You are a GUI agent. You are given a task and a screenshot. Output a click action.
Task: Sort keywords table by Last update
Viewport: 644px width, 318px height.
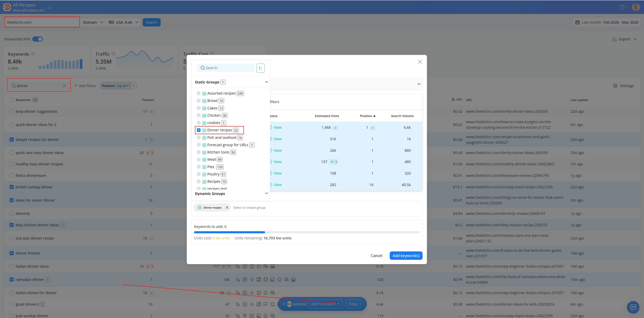click(x=579, y=100)
